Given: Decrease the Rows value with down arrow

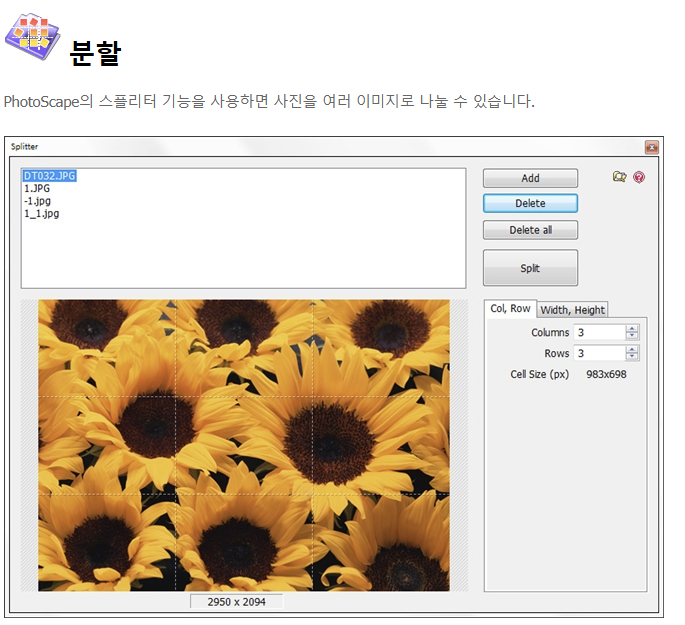Looking at the screenshot, I should 632,356.
